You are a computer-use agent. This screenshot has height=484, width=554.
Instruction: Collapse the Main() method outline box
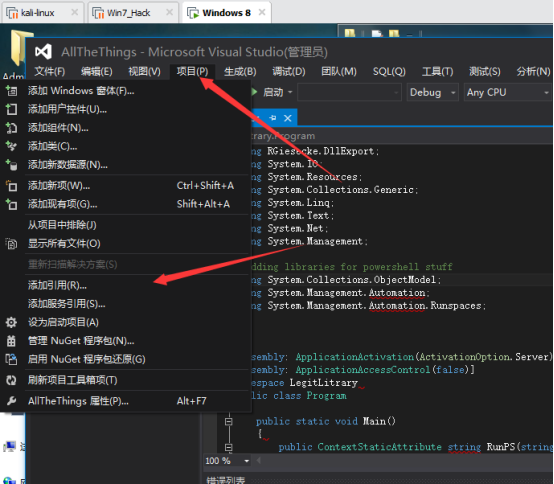pos(229,421)
